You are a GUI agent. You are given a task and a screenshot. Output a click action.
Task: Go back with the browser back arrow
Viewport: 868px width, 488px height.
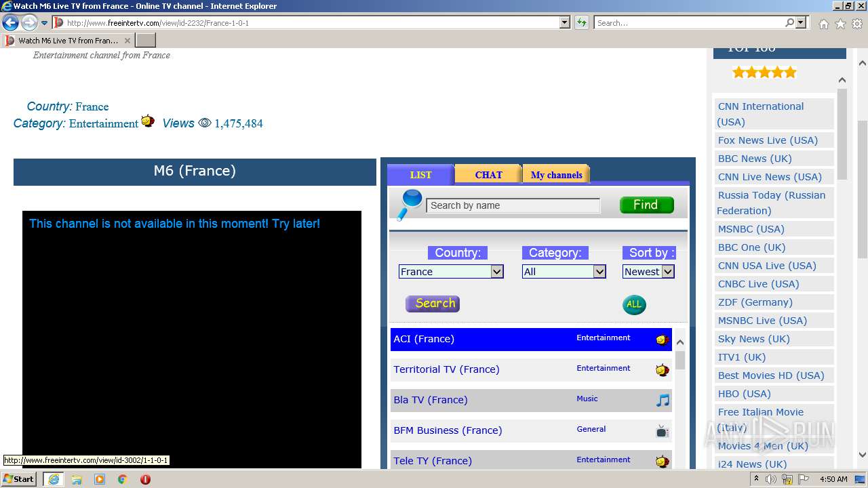click(x=10, y=22)
